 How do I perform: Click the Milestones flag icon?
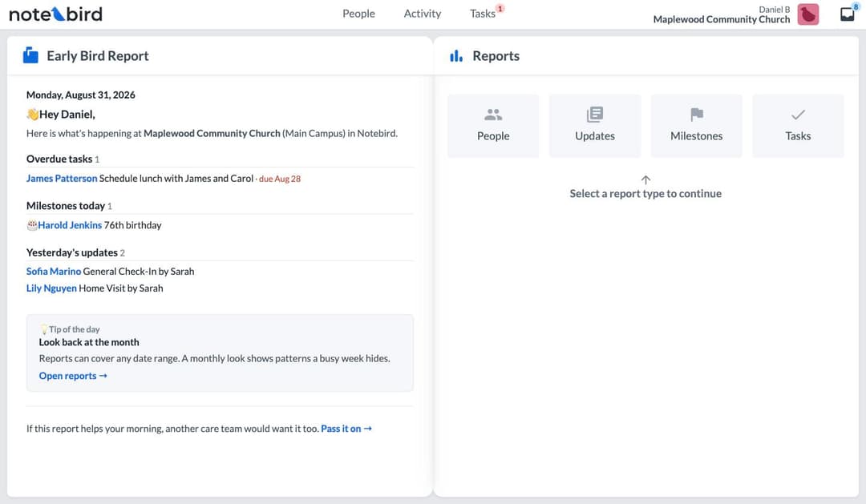(697, 115)
